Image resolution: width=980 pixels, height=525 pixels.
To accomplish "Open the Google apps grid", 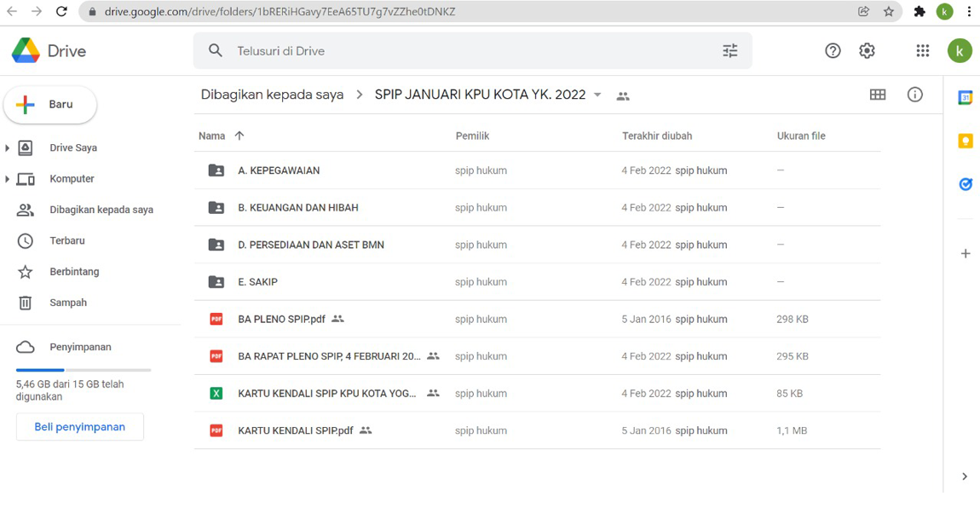I will tap(922, 51).
